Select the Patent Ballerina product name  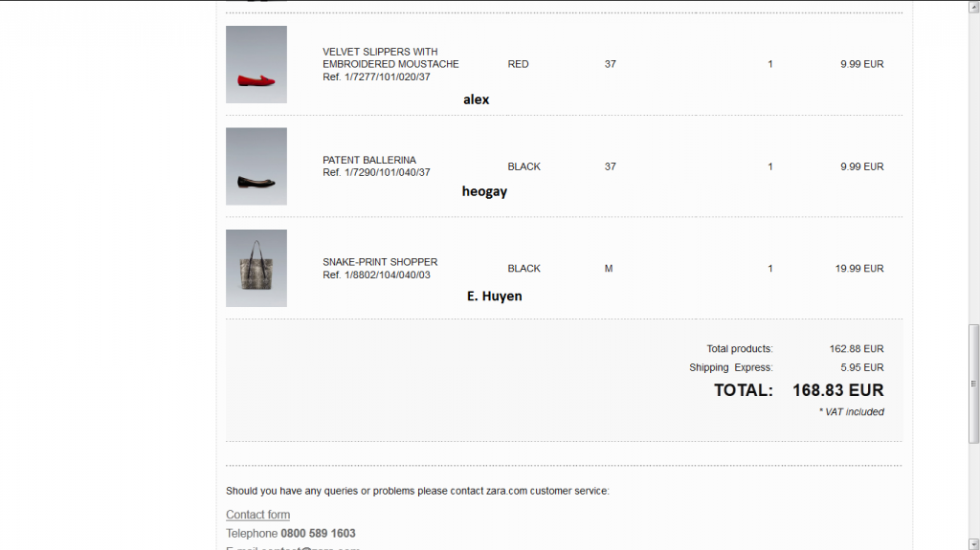point(369,160)
